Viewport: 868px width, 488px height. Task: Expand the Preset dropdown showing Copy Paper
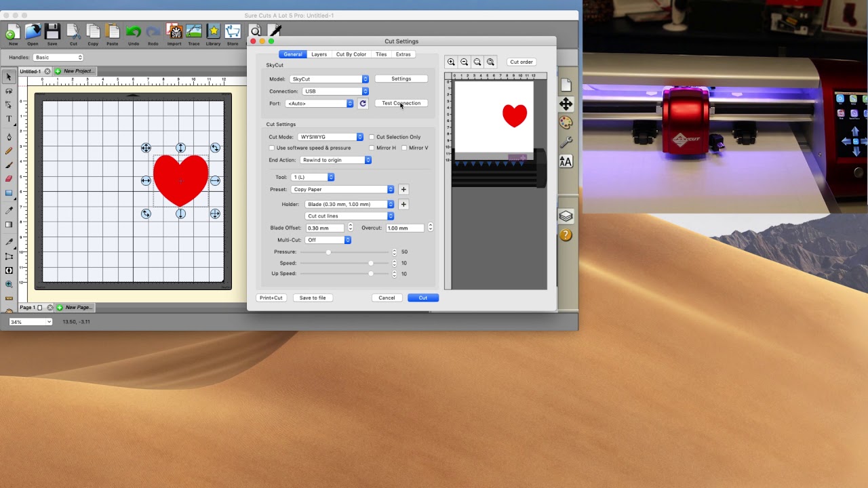(342, 190)
